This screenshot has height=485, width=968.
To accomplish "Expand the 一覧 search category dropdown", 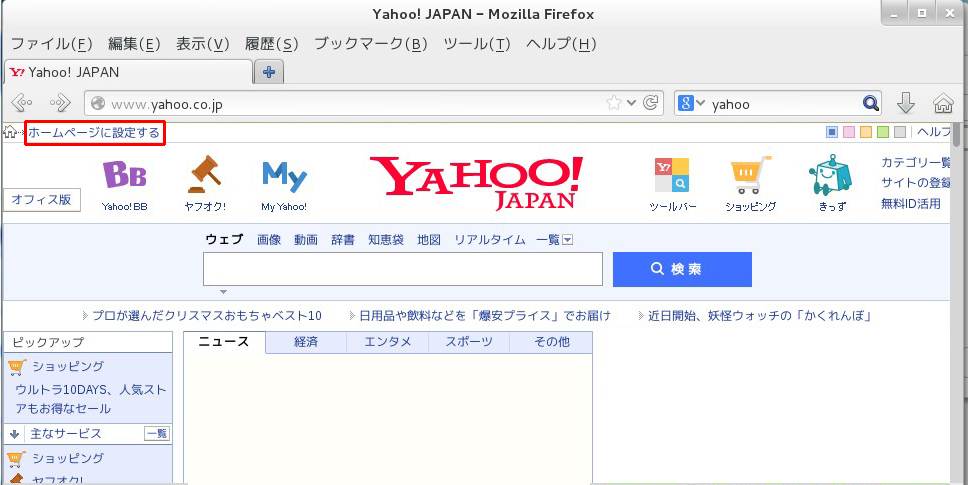I will click(x=567, y=240).
